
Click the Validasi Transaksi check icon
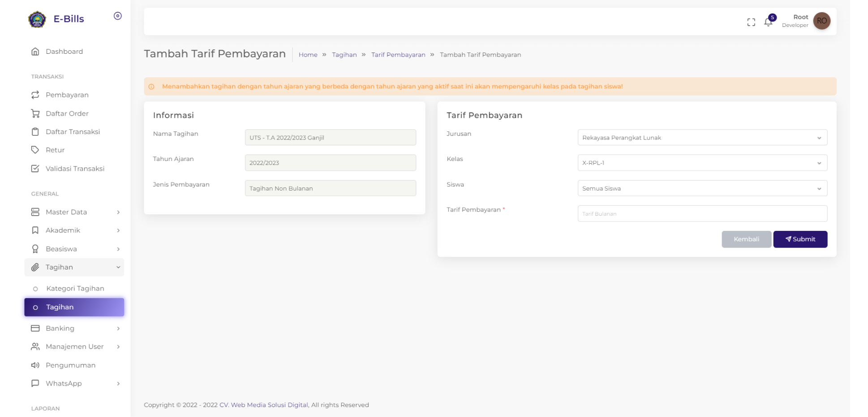[35, 169]
